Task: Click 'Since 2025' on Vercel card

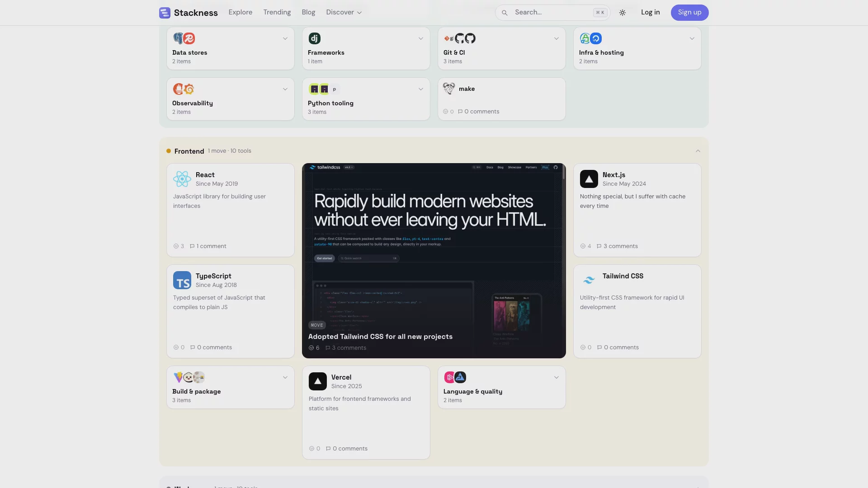Action: point(347,386)
